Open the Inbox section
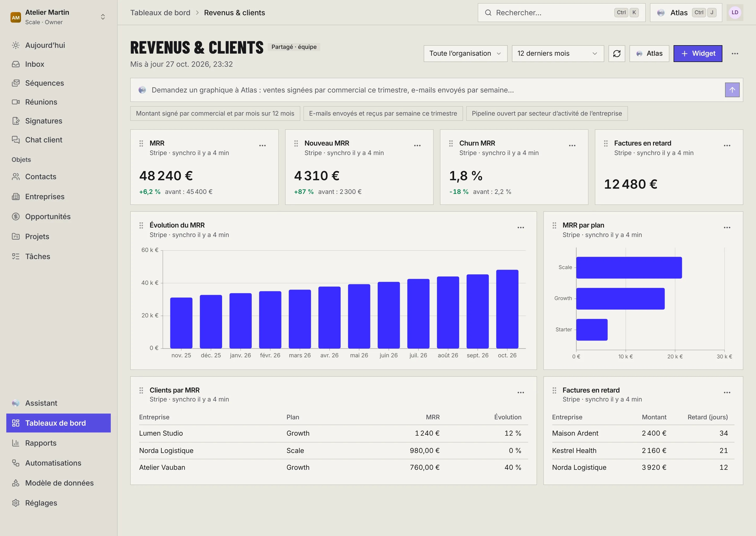Image resolution: width=756 pixels, height=536 pixels. [58, 64]
